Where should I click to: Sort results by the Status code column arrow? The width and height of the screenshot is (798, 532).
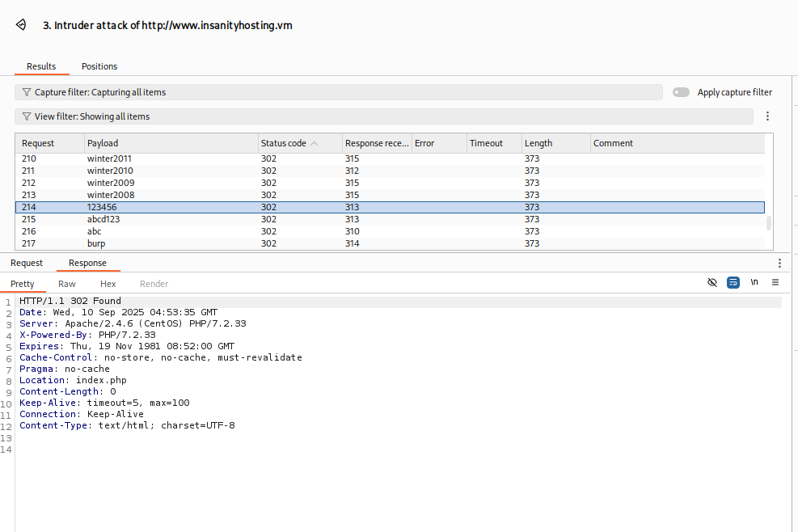pyautogui.click(x=315, y=143)
